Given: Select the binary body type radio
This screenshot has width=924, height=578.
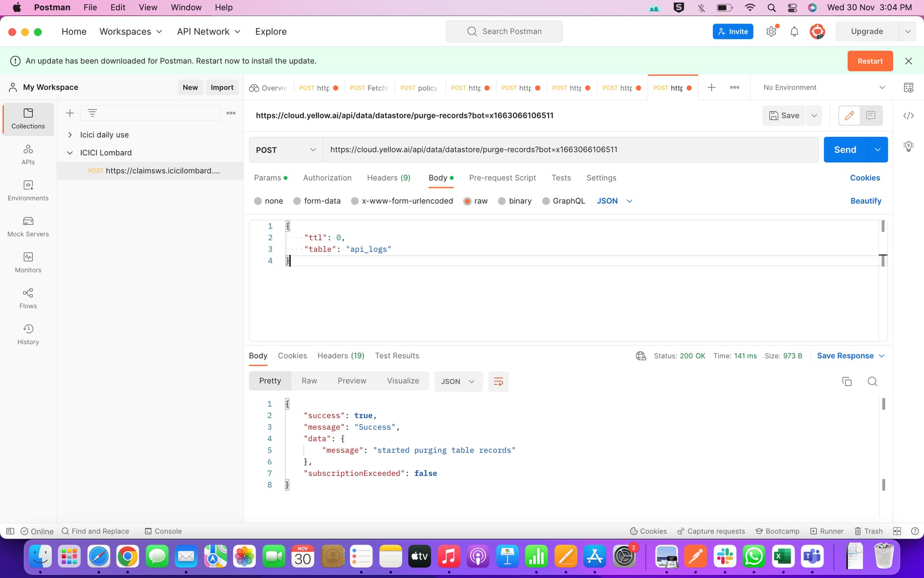Looking at the screenshot, I should (x=501, y=201).
